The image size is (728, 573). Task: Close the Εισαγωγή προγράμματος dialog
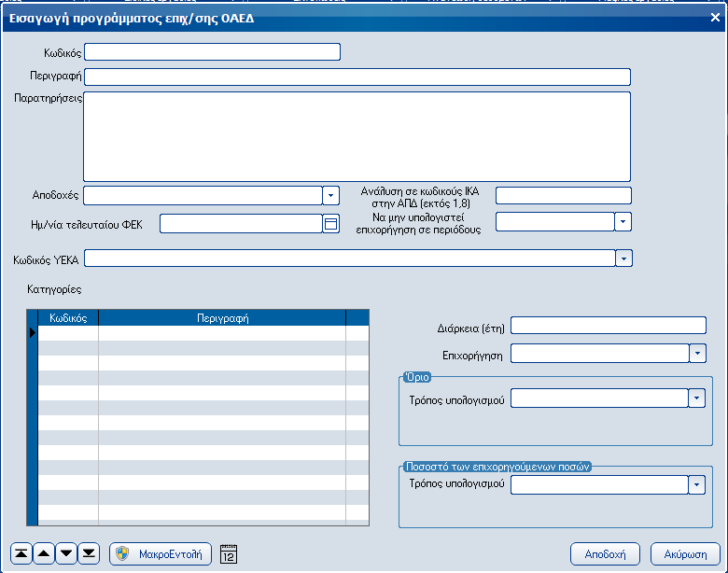[x=715, y=18]
